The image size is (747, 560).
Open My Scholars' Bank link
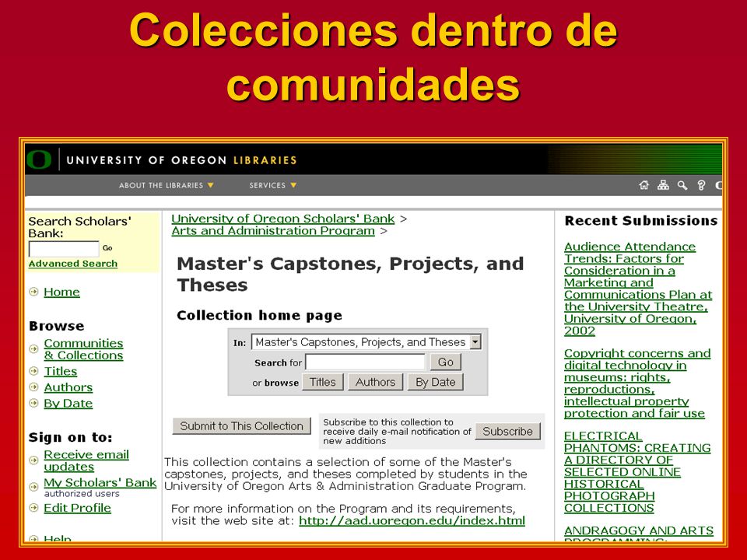tap(100, 483)
